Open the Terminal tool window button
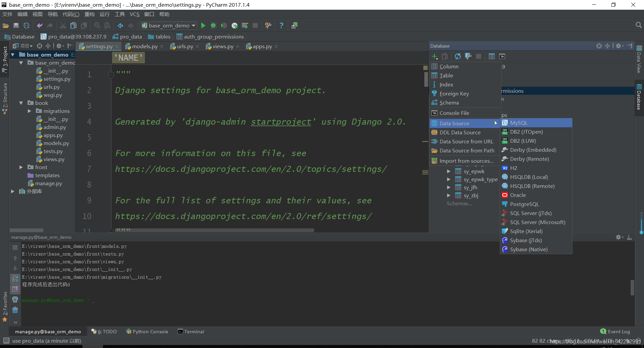Screen dimensions: 644x348 (x=191, y=332)
